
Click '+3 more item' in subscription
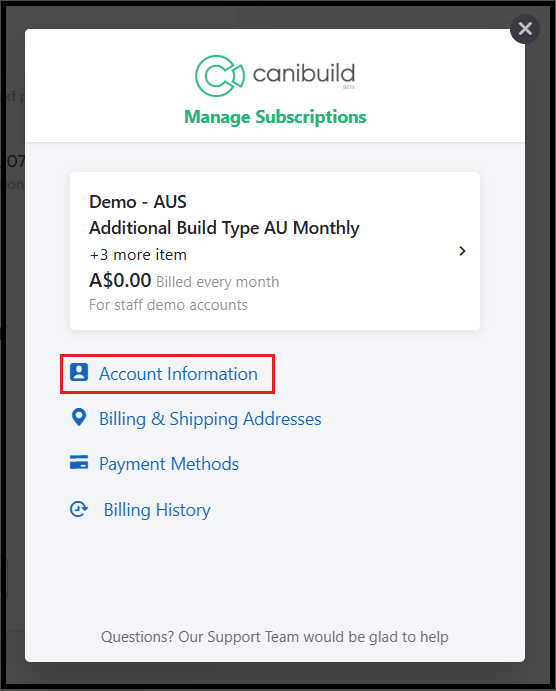pos(138,255)
